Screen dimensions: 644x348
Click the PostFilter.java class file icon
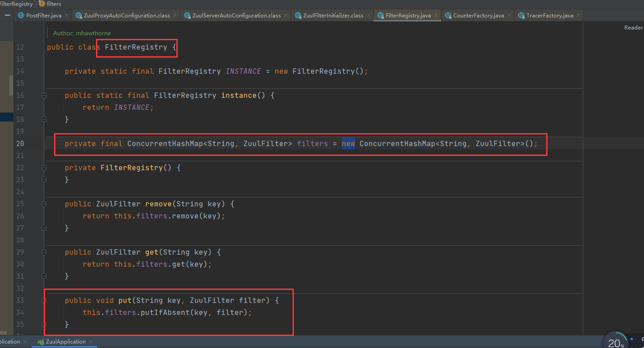click(21, 15)
